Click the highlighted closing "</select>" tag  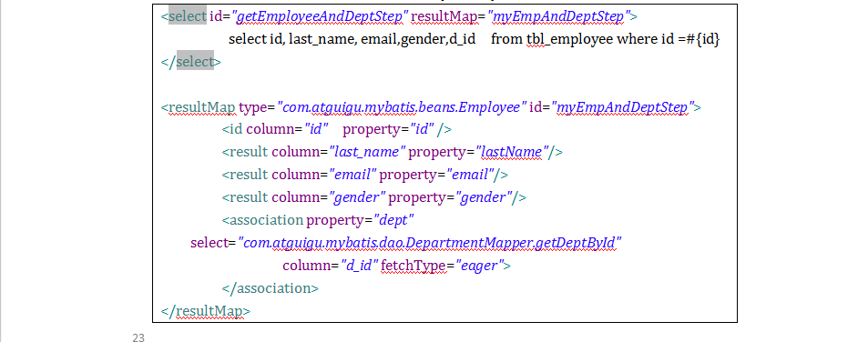click(191, 62)
